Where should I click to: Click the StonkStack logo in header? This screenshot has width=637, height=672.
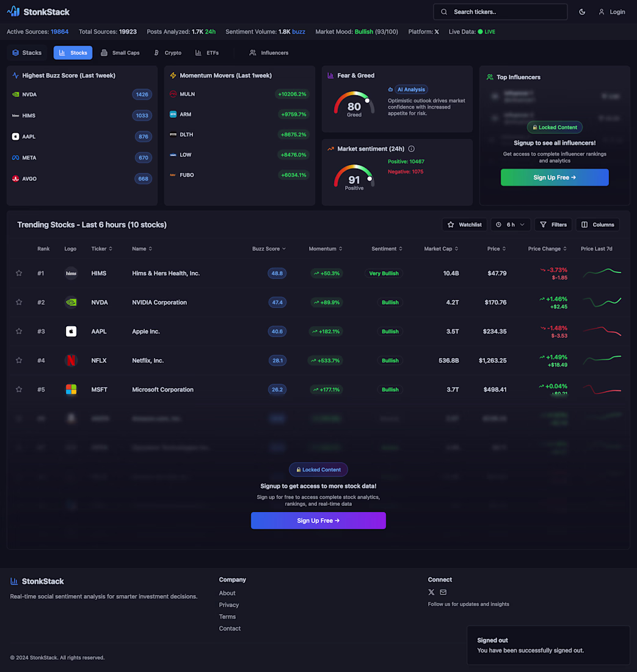38,12
